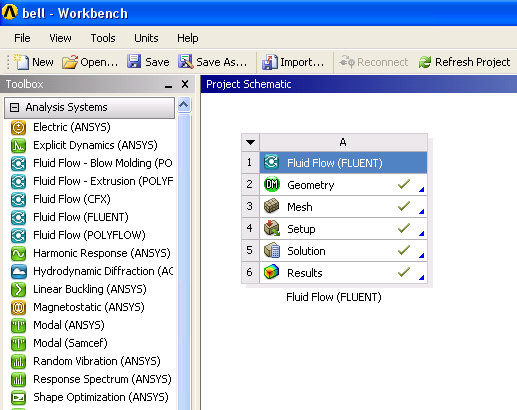Click the blue corner triangle on Mesh cell
The image size is (517, 410).
click(x=421, y=211)
